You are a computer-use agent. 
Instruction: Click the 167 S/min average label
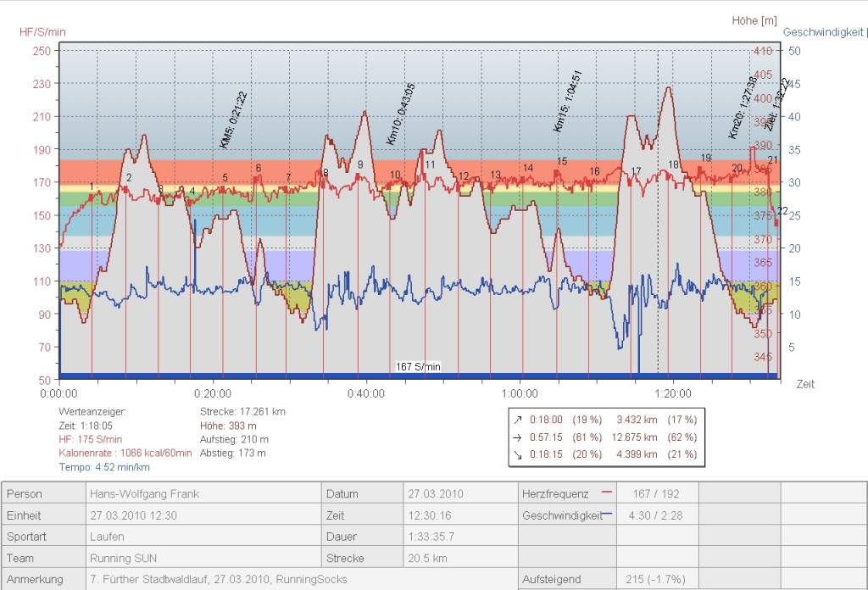pos(419,367)
